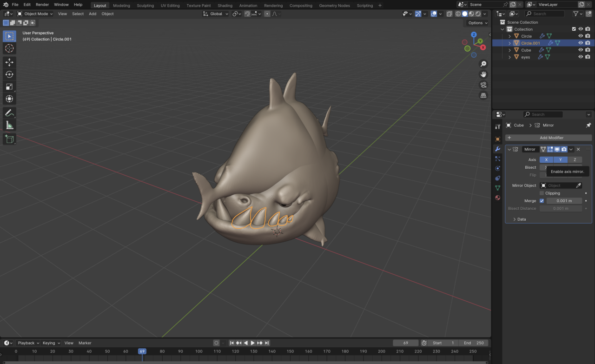595x364 pixels.
Task: Open the timeline Marker menu
Action: tap(85, 343)
